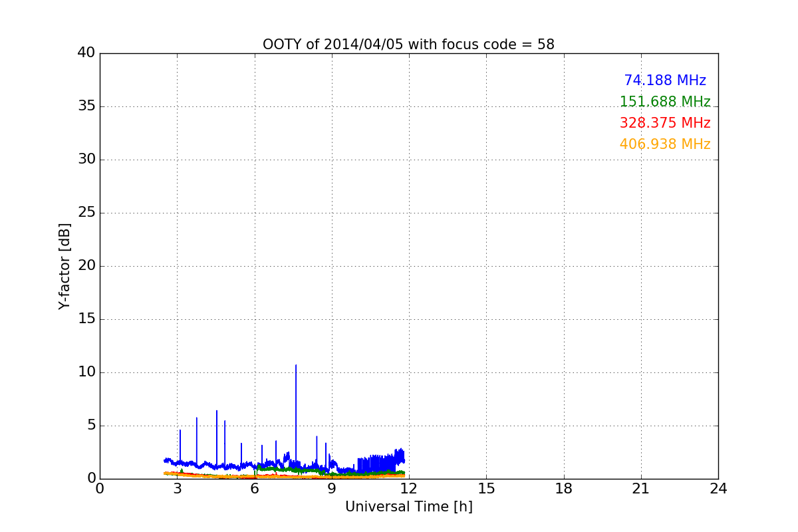Click the "Y-factor [dB]" axis label
The image size is (798, 532).
[x=65, y=266]
